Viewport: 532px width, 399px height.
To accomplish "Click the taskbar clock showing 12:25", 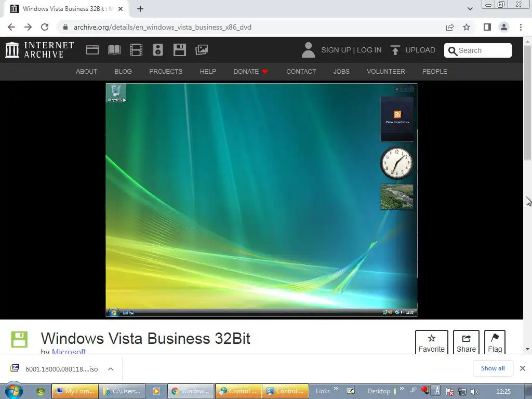I will click(x=503, y=392).
